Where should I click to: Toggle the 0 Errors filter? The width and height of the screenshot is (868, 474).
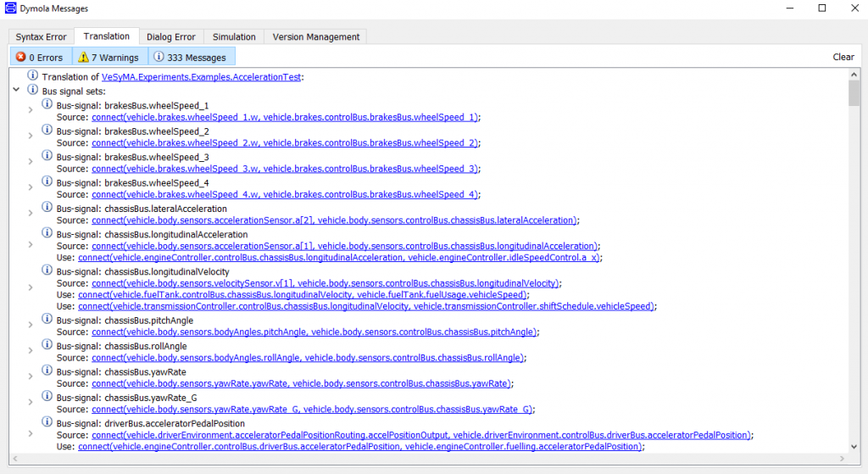(41, 57)
